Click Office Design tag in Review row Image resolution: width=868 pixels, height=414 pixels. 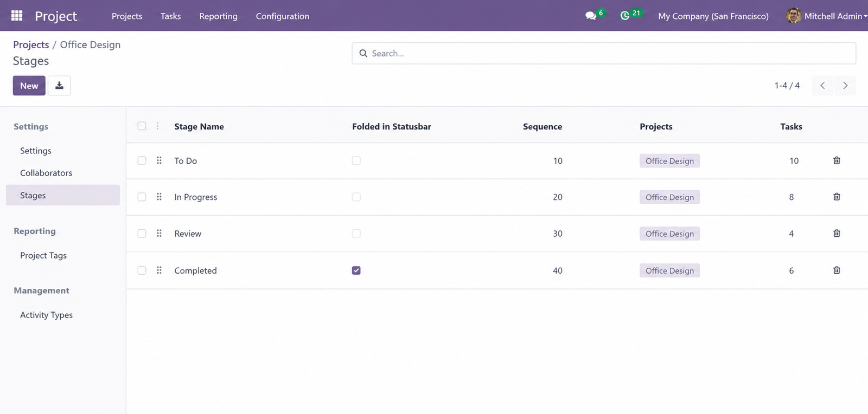pyautogui.click(x=669, y=234)
